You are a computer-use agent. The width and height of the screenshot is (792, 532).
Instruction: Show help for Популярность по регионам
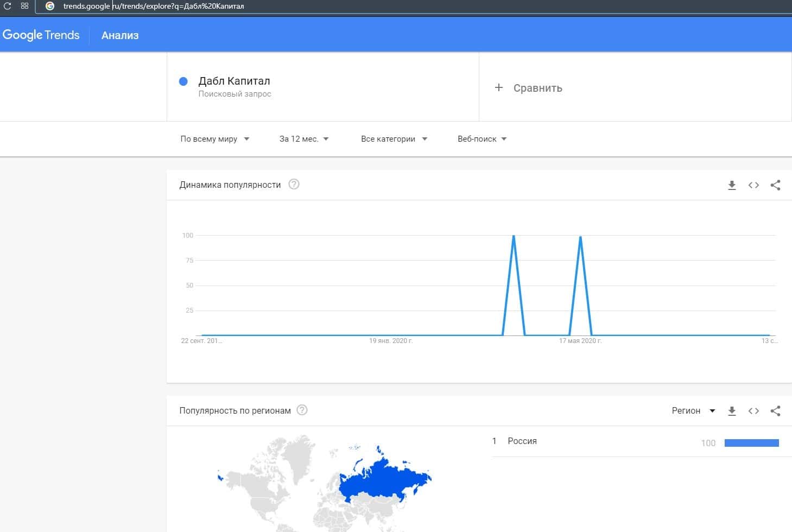coord(302,410)
